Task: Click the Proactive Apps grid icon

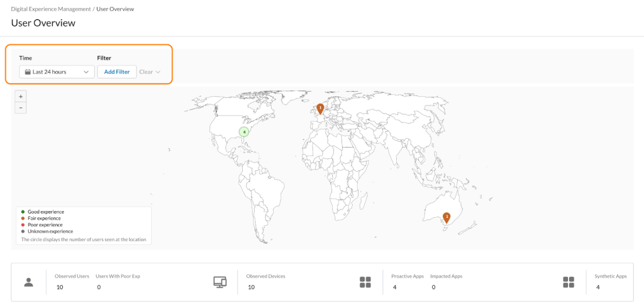Action: [x=365, y=282]
